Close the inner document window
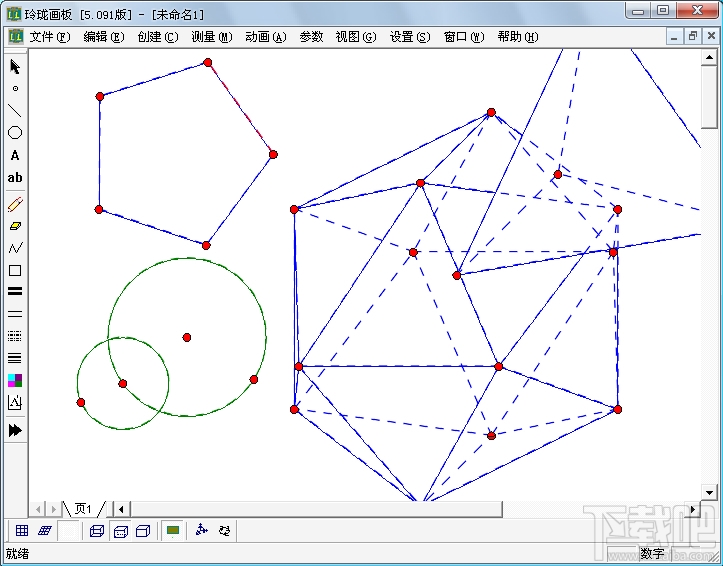 711,36
